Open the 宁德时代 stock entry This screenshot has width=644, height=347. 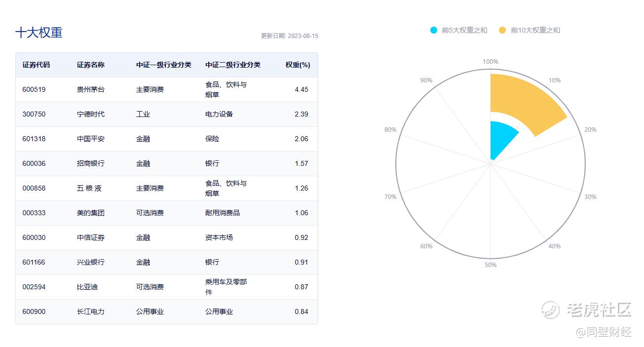tap(90, 114)
